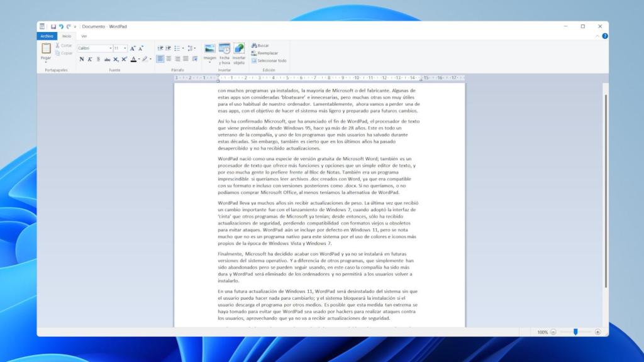Apply italic formatting
Viewport: 644px width, 362px height.
[x=89, y=58]
